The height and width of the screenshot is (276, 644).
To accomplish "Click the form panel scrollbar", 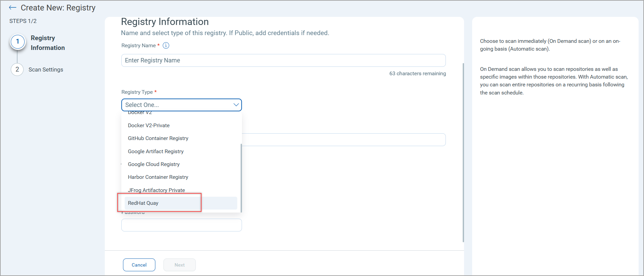I will click(x=463, y=152).
